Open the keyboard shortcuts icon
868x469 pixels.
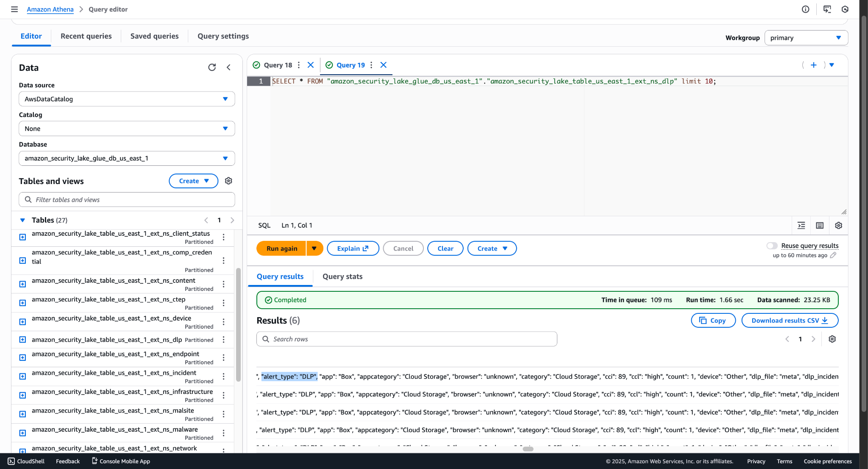(x=820, y=226)
